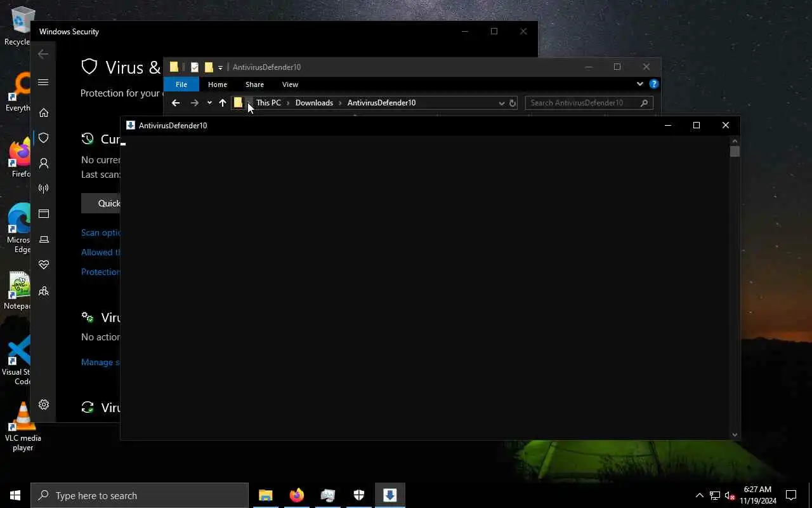Image resolution: width=812 pixels, height=508 pixels.
Task: Click the folder icon in Explorer address bar
Action: click(238, 103)
